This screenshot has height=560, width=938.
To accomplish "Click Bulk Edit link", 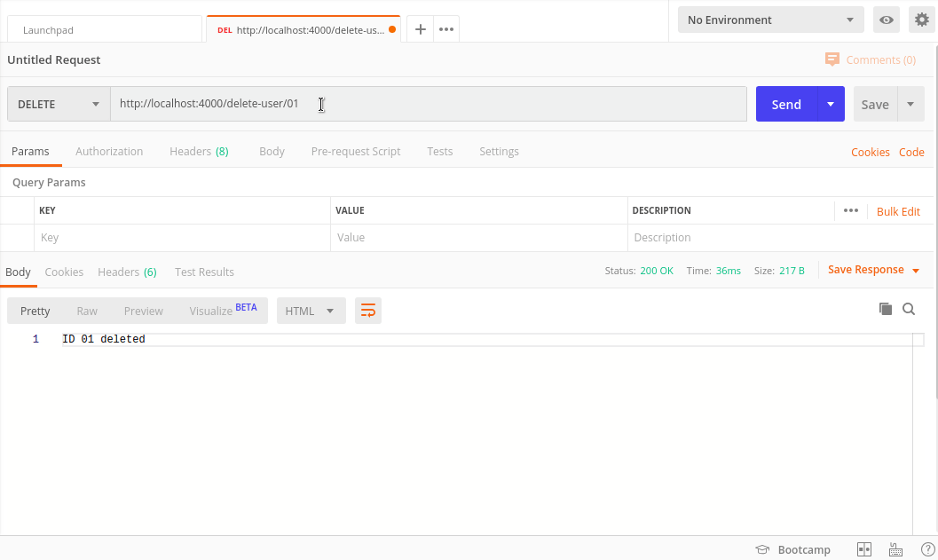I will (898, 211).
